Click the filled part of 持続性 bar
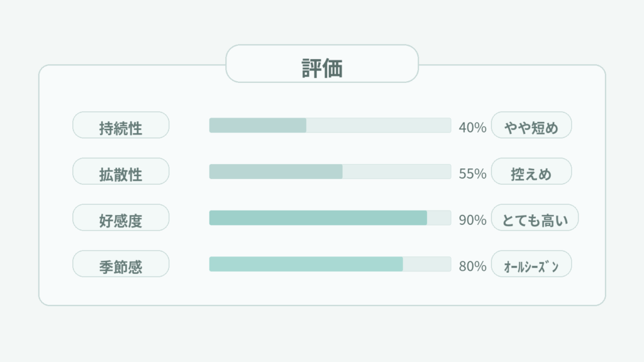The image size is (644, 362). coord(258,125)
